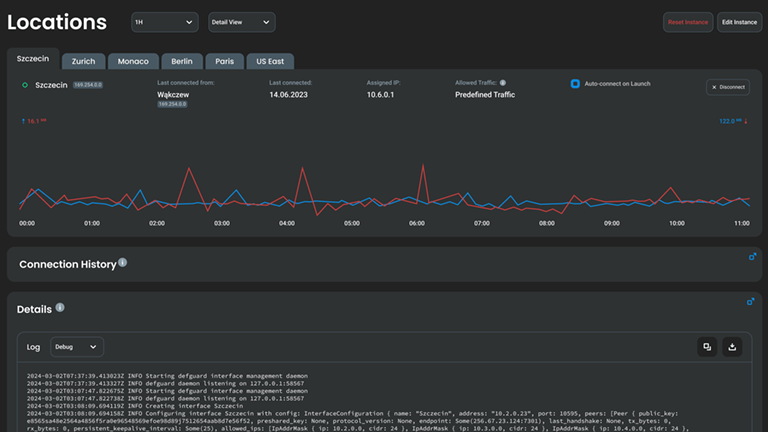Viewport: 768px width, 432px height.
Task: Click the Connection History info icon
Action: 123,263
